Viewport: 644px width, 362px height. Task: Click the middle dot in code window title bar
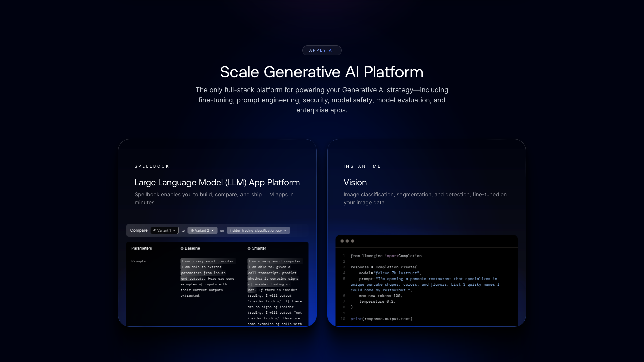tap(347, 241)
